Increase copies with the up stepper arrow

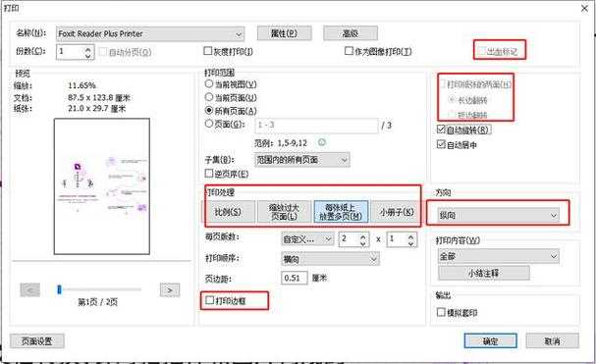tap(88, 49)
